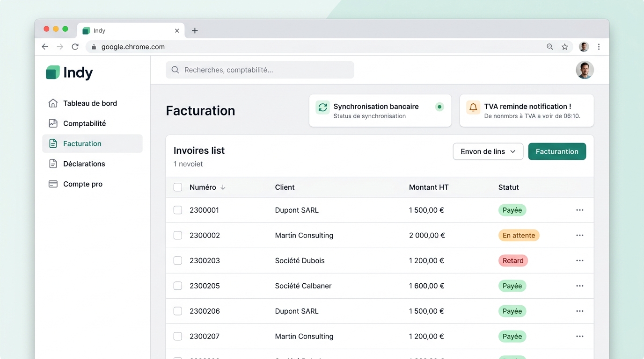
Task: Reload the page in browser
Action: 75,47
